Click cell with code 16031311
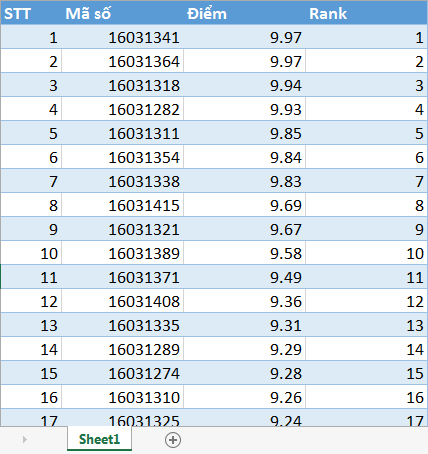This screenshot has height=454, width=428. tap(122, 133)
